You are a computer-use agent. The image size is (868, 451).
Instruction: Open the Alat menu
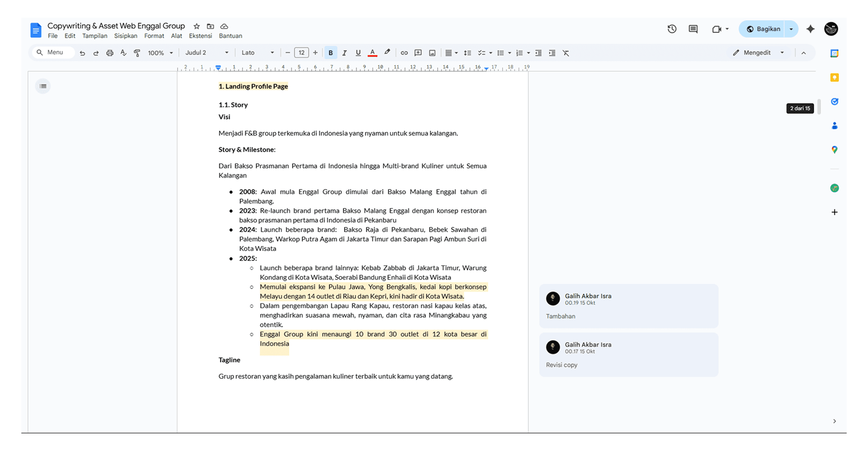(x=176, y=36)
